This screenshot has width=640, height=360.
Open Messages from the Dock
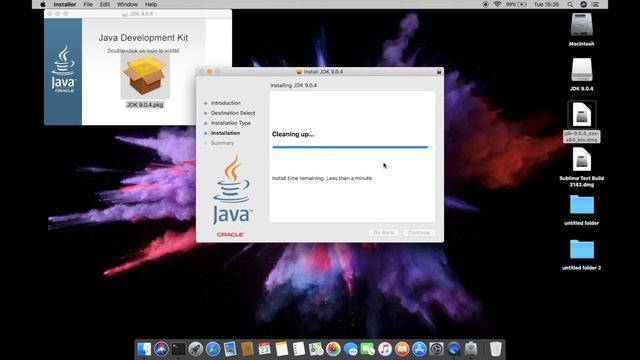[350, 349]
